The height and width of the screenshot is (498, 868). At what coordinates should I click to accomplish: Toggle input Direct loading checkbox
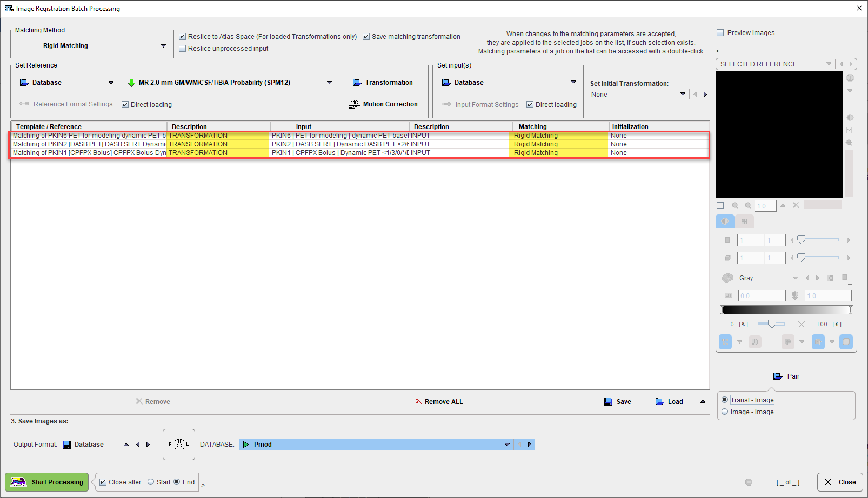click(x=530, y=105)
